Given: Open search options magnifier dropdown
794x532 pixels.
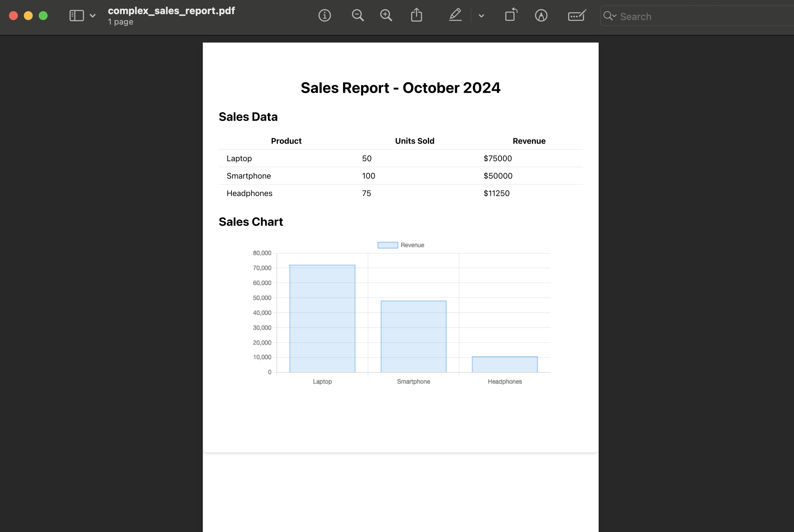Looking at the screenshot, I should [x=610, y=16].
